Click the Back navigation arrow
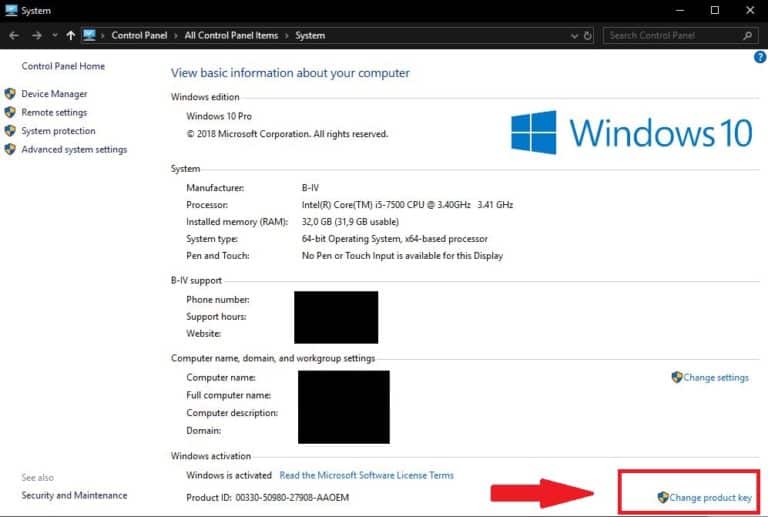 point(14,35)
